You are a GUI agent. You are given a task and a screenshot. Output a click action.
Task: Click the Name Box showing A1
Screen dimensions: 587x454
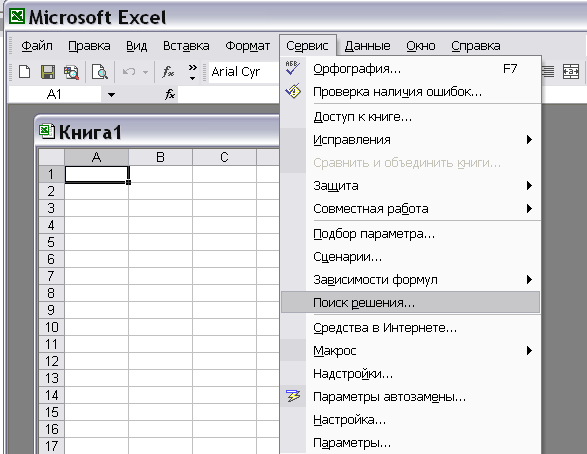pyautogui.click(x=55, y=94)
